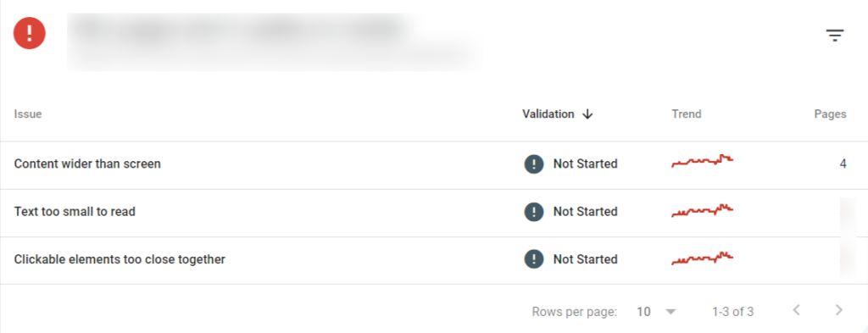The height and width of the screenshot is (333, 868).
Task: Go to previous page of results
Action: (797, 310)
